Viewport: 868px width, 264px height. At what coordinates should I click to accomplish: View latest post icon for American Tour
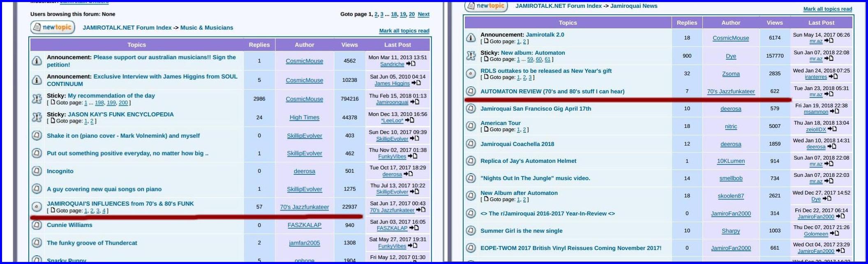832,129
